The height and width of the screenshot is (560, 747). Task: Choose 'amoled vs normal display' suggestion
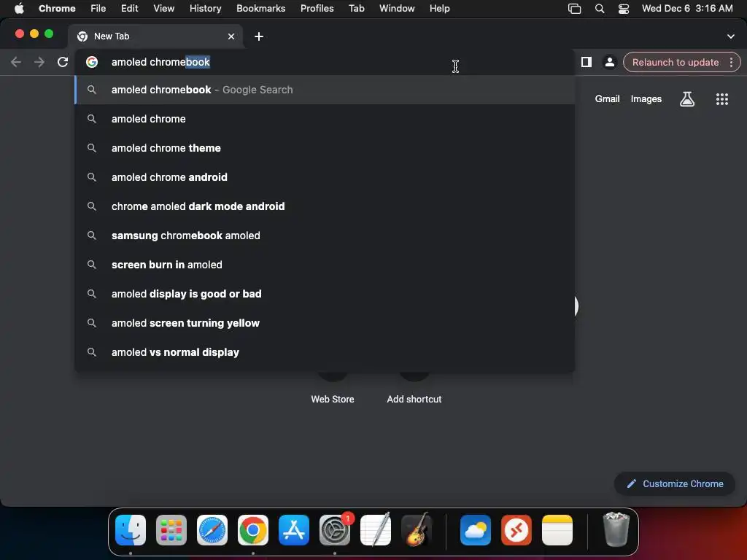coord(325,352)
